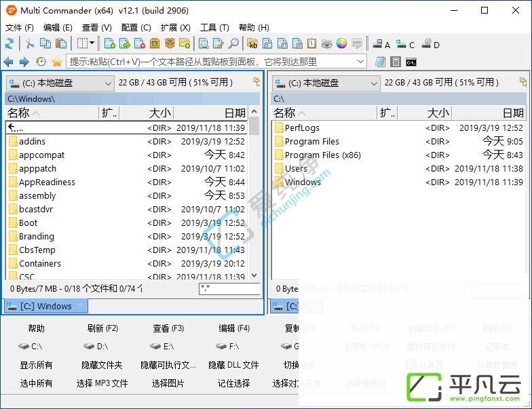The height and width of the screenshot is (409, 532).
Task: Click the new file icon with green plus
Action: (x=110, y=43)
